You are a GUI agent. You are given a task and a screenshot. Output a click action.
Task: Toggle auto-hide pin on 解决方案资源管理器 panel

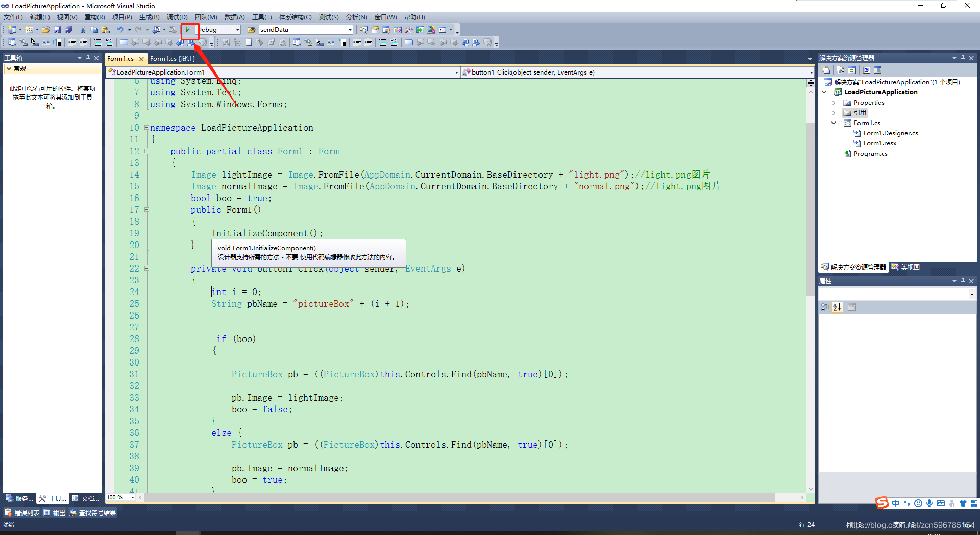tap(963, 58)
